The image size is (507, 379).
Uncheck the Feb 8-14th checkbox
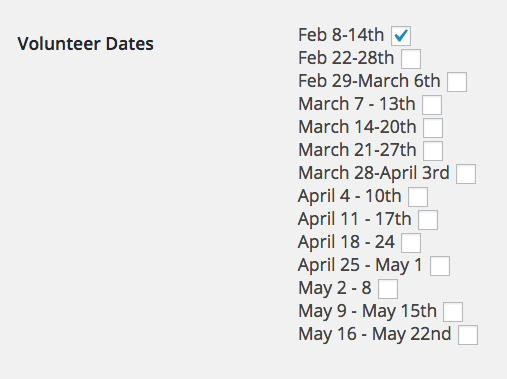tap(401, 36)
